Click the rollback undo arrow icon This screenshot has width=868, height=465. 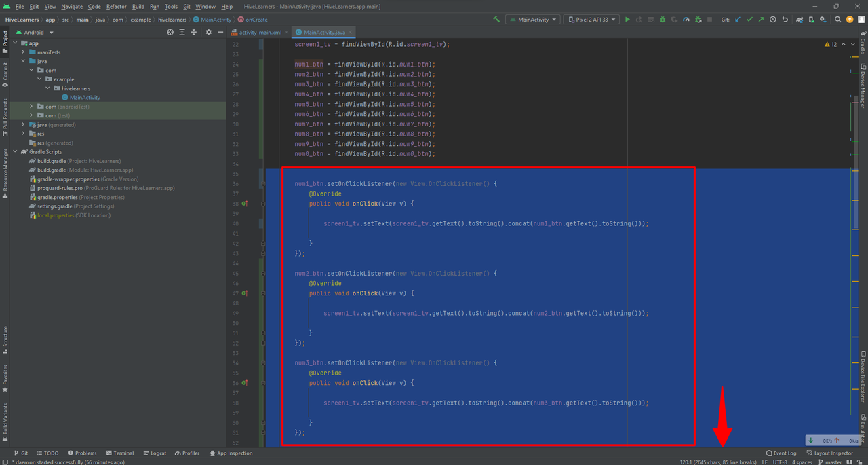tap(785, 20)
